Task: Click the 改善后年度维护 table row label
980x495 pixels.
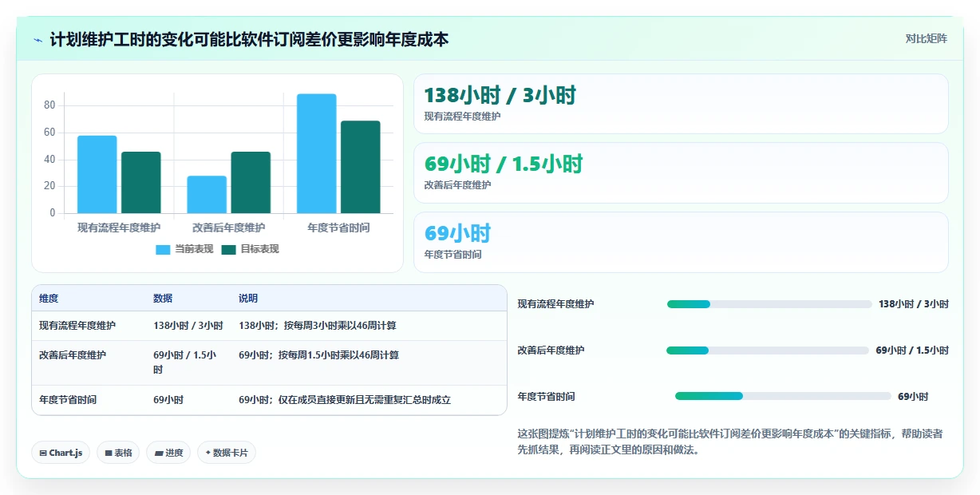Action: coord(73,355)
